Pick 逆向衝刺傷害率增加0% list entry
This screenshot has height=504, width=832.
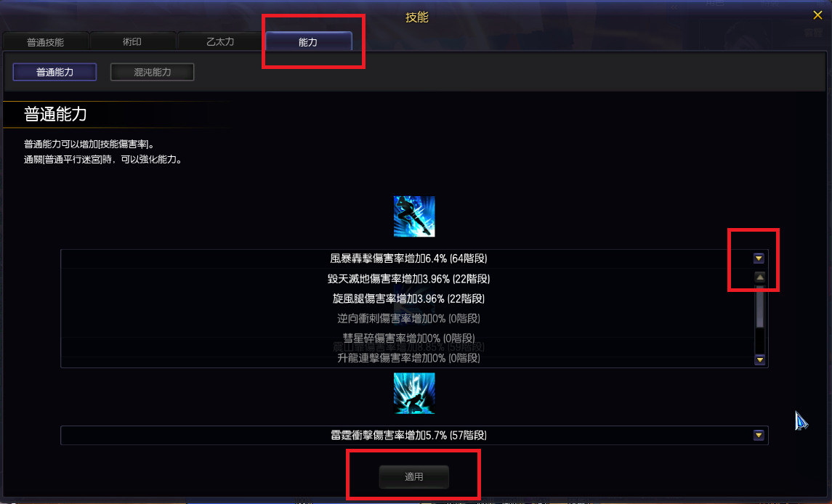pyautogui.click(x=408, y=318)
